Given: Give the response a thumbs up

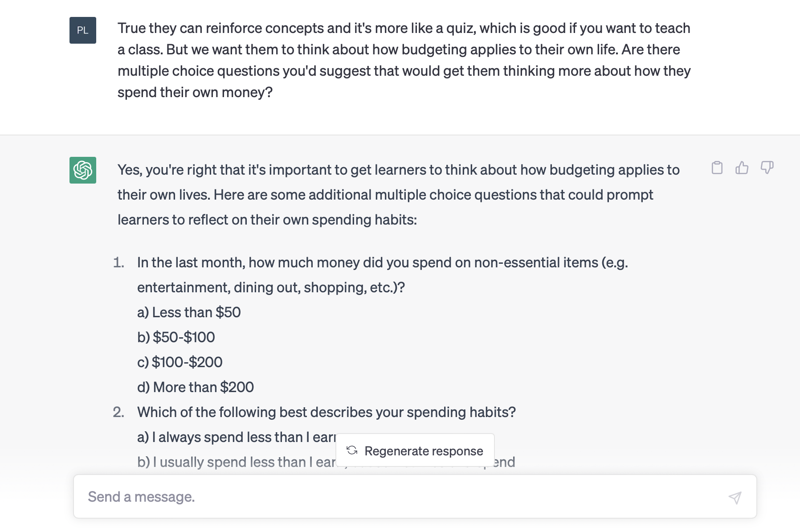Looking at the screenshot, I should tap(742, 168).
